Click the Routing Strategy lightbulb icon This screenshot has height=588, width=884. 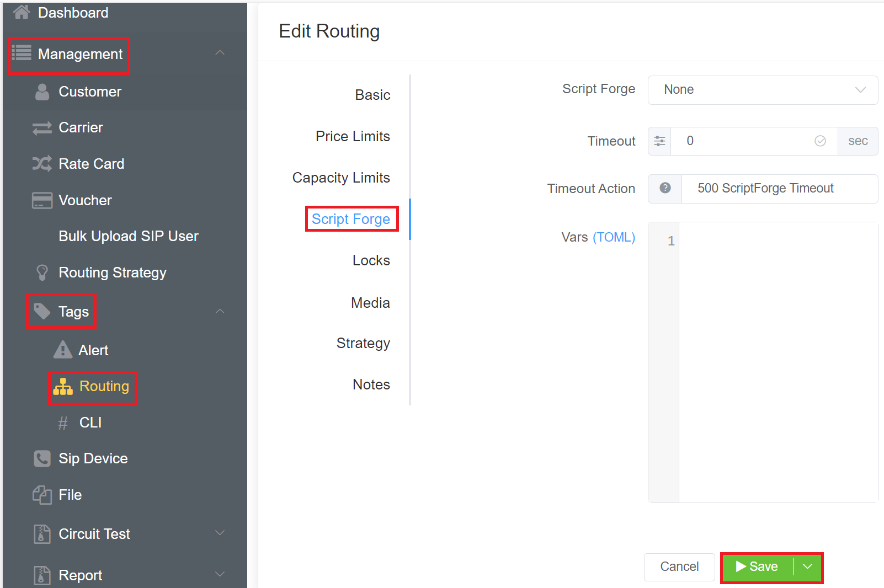tap(42, 272)
